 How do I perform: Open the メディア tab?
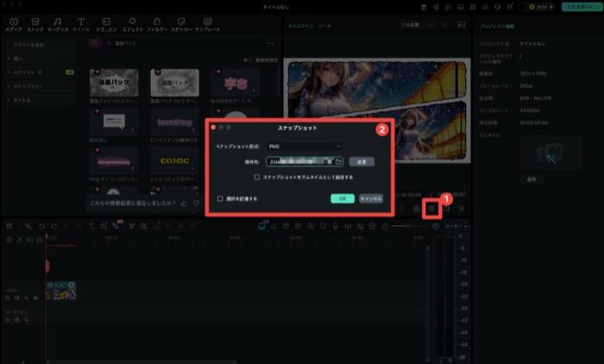point(14,24)
